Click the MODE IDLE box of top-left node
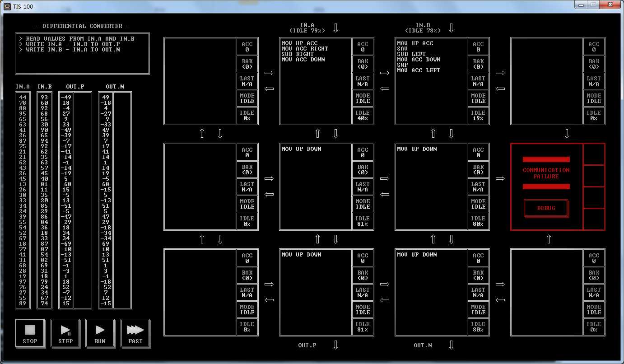Image resolution: width=624 pixels, height=364 pixels. click(247, 98)
